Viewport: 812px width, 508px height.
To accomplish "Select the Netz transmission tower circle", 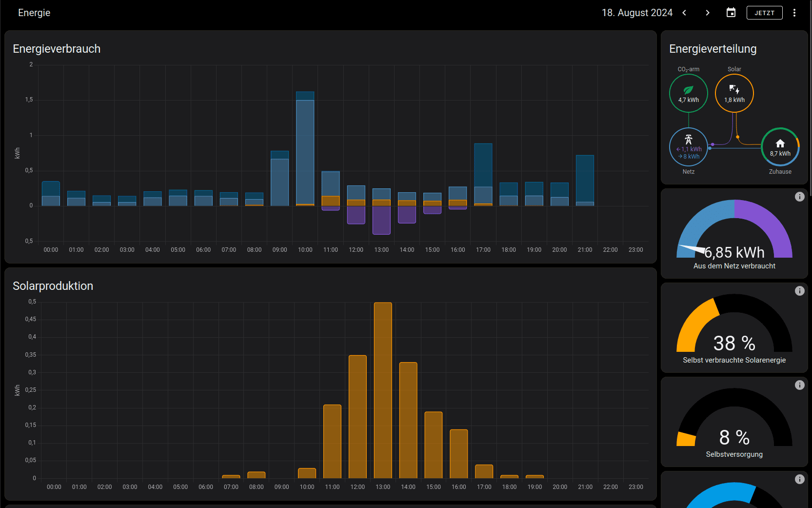I will [x=689, y=147].
